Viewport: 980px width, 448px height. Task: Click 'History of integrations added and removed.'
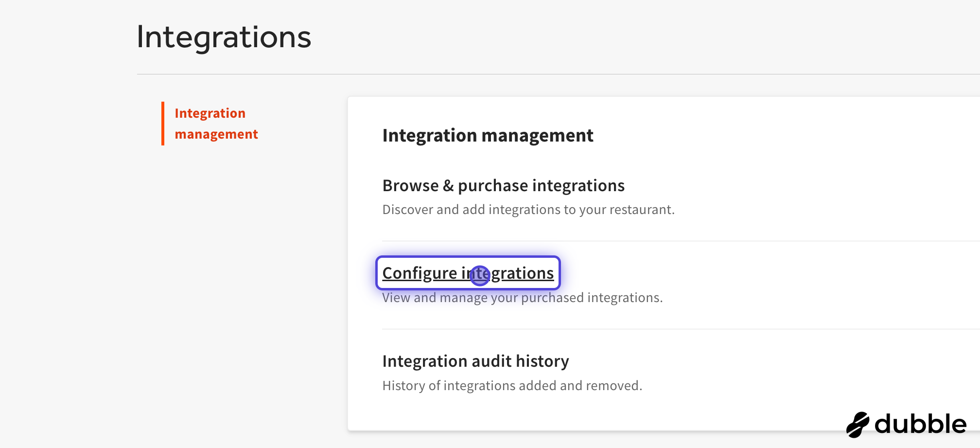(x=512, y=386)
